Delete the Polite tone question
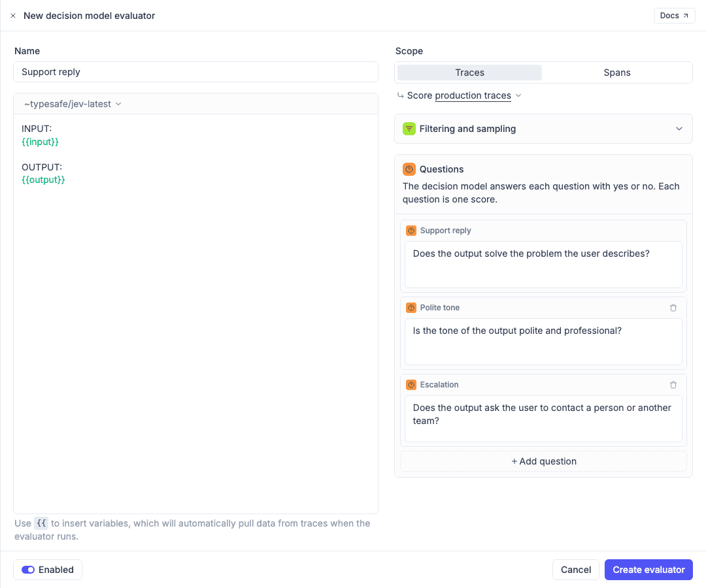The width and height of the screenshot is (706, 588). click(673, 308)
